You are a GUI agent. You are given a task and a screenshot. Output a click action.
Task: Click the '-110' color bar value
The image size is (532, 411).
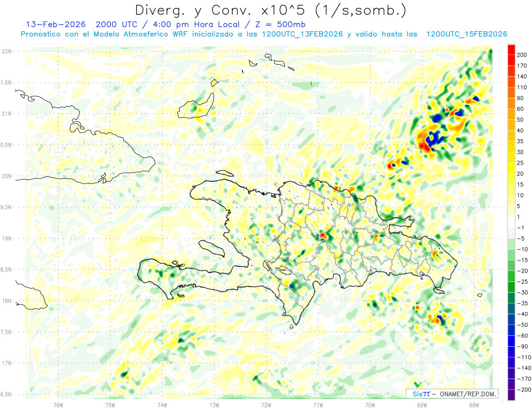point(524,357)
